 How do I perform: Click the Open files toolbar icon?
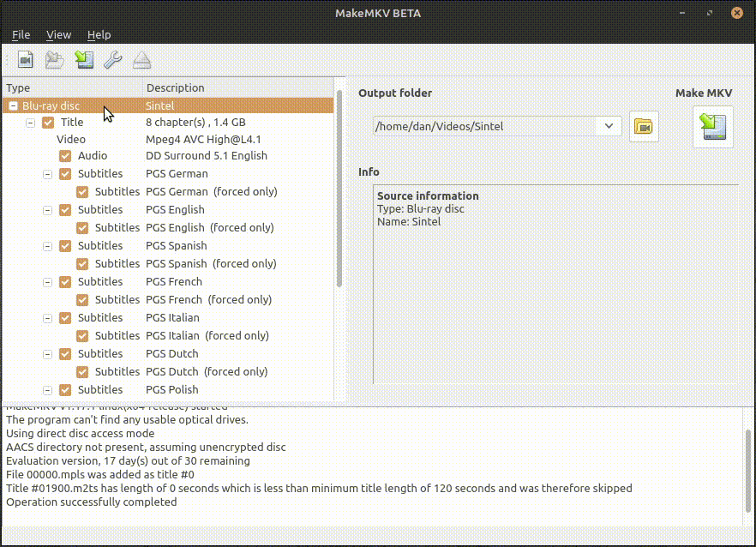point(26,60)
